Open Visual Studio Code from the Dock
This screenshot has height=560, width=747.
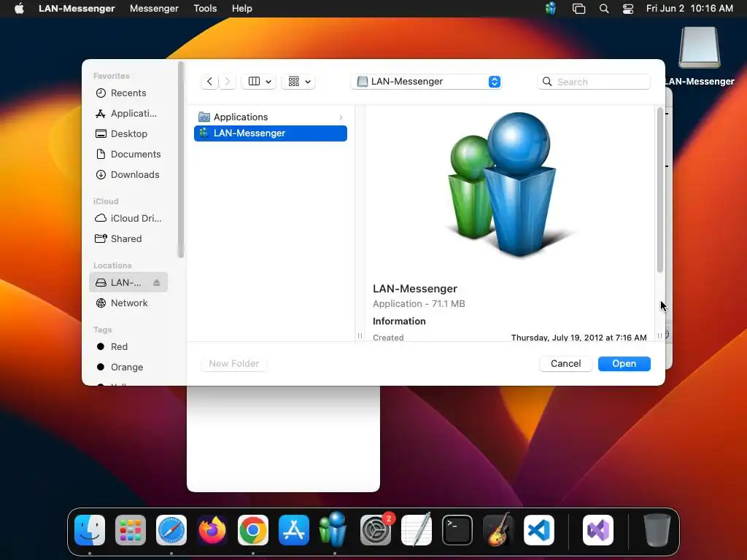pos(539,530)
